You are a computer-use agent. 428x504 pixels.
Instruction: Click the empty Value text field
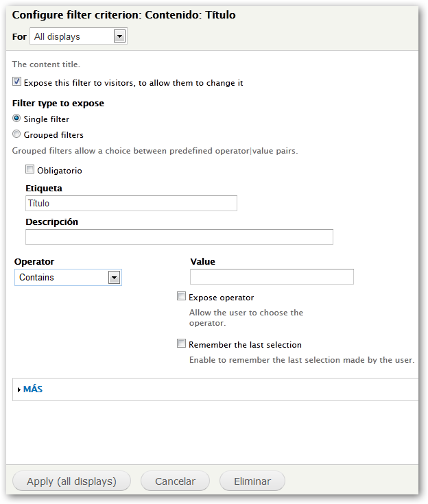[272, 276]
